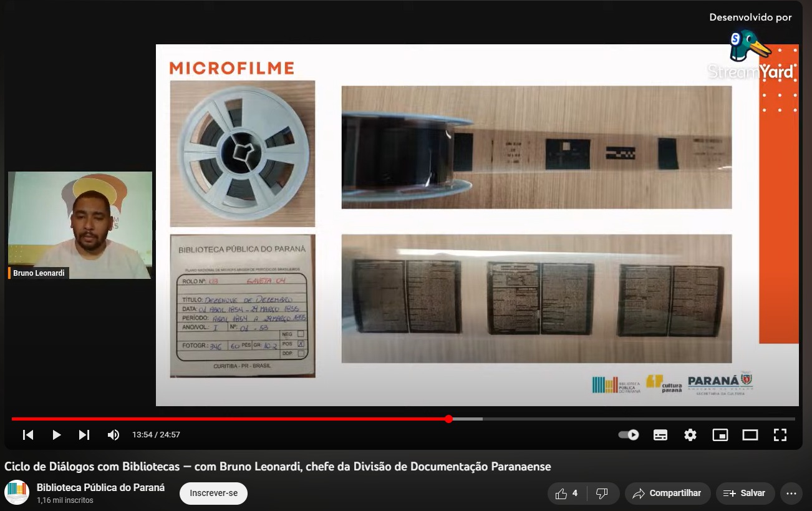Open Biblioteca Pública do Paraná channel avatar
This screenshot has height=511, width=812.
click(x=17, y=492)
